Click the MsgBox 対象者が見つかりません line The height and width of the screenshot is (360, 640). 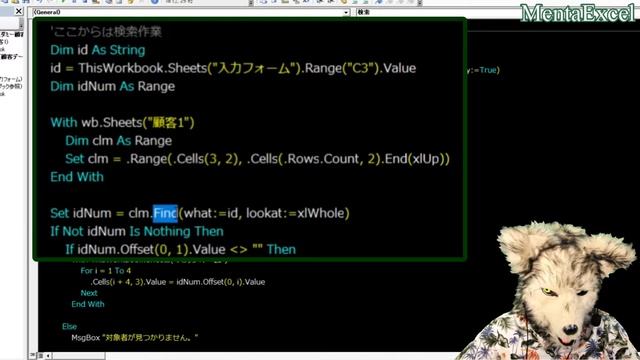point(135,338)
